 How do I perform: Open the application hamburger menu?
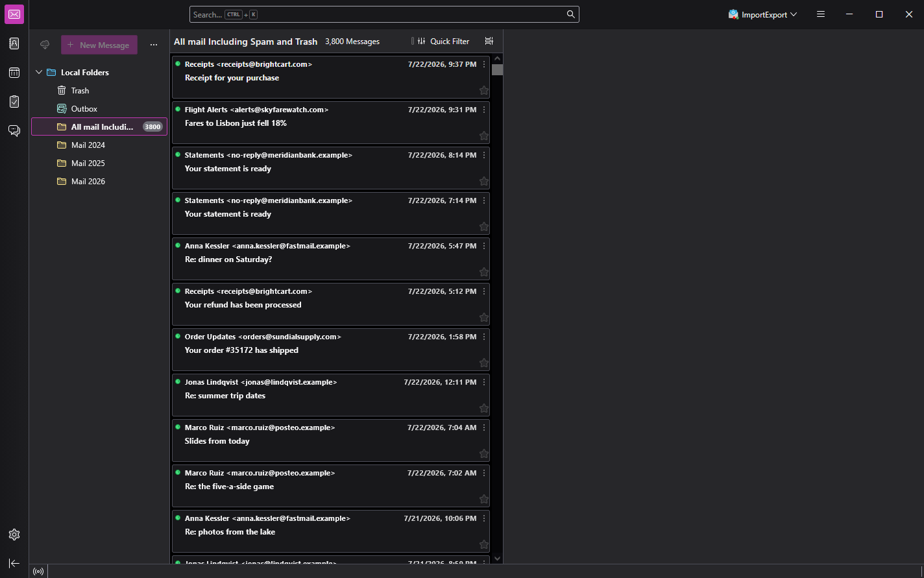[x=821, y=14]
